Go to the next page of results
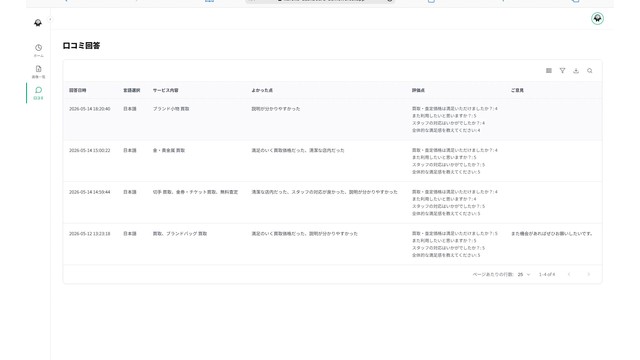Image resolution: width=640 pixels, height=360 pixels. (x=589, y=274)
